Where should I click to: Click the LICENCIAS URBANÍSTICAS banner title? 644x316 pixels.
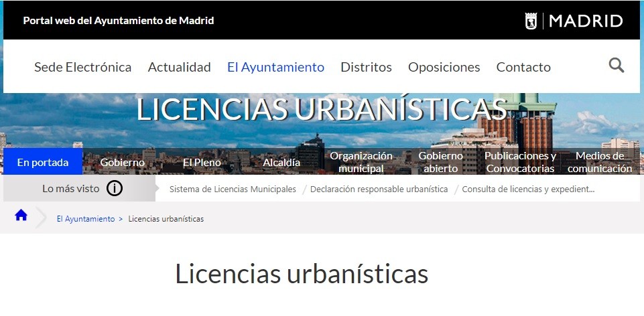tap(321, 109)
